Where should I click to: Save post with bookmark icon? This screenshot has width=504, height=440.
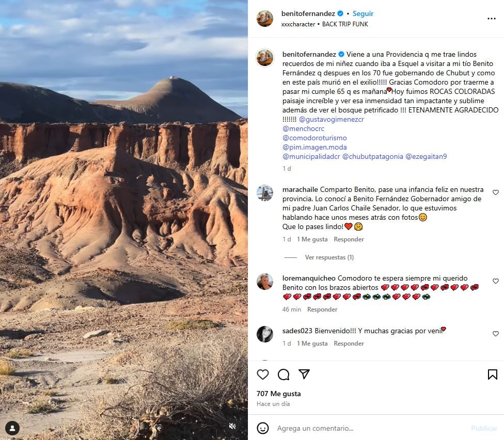492,374
